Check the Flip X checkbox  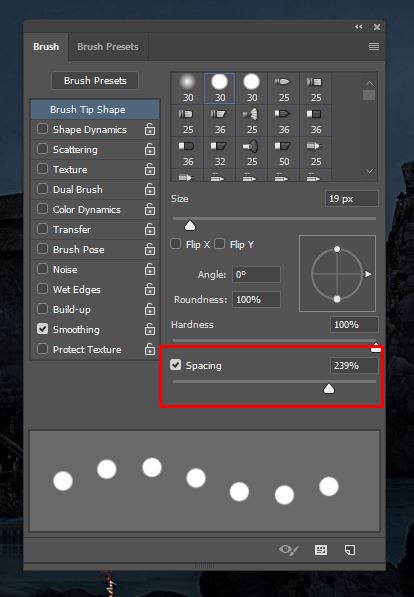coord(176,244)
